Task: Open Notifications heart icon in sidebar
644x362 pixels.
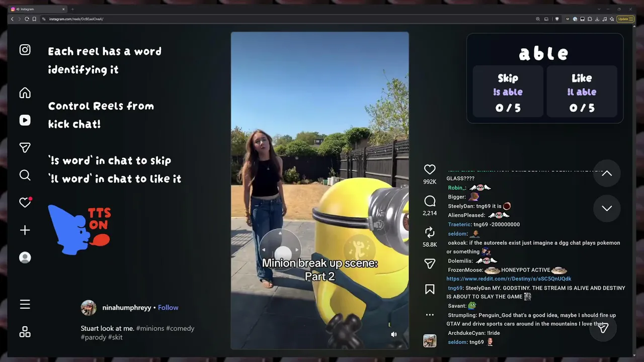Action: [25, 202]
